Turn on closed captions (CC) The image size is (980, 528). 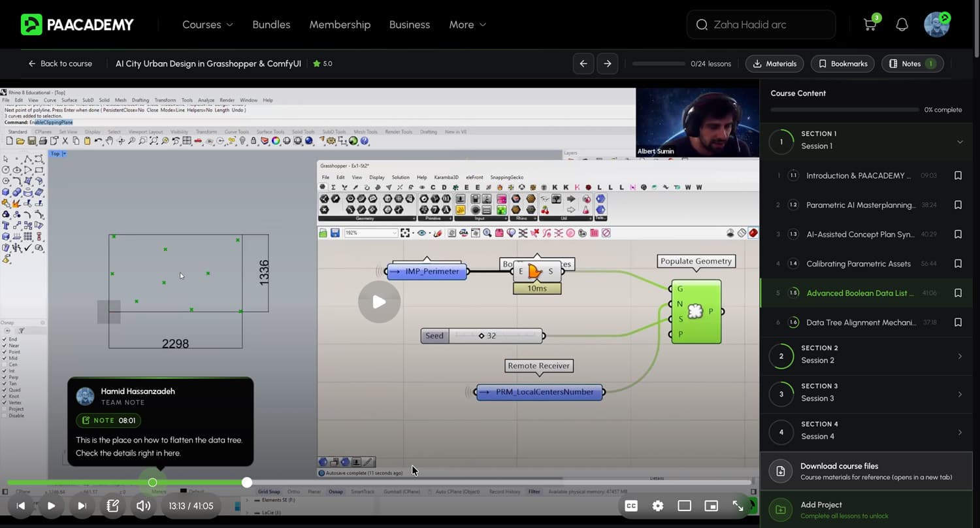[x=631, y=506]
